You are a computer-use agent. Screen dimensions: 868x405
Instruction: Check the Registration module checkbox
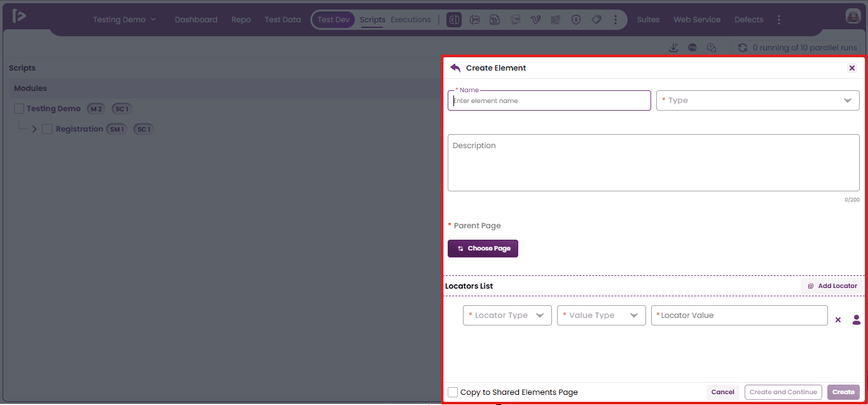pyautogui.click(x=47, y=129)
